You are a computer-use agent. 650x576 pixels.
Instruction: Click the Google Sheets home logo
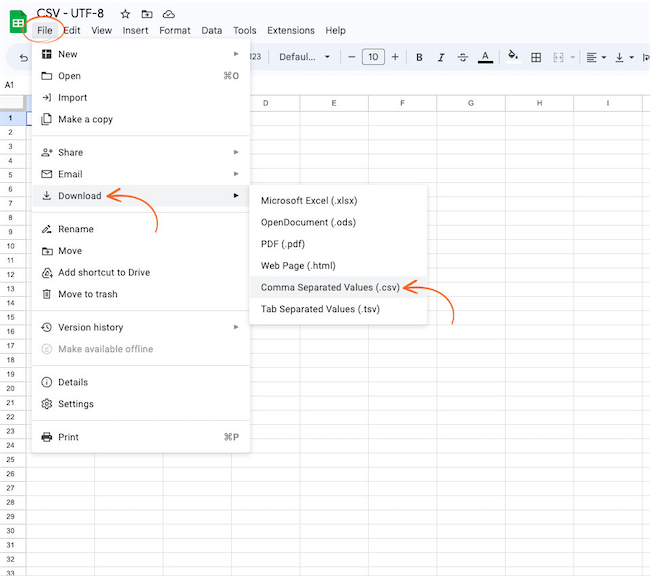17,22
